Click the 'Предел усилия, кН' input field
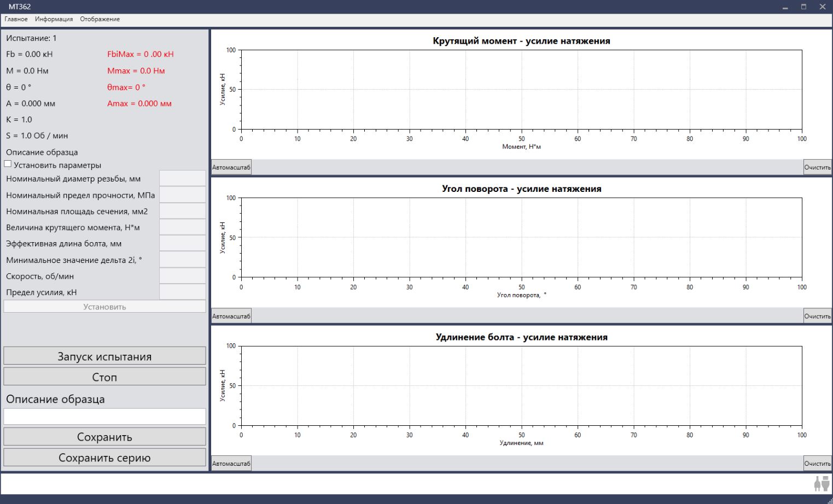 183,292
